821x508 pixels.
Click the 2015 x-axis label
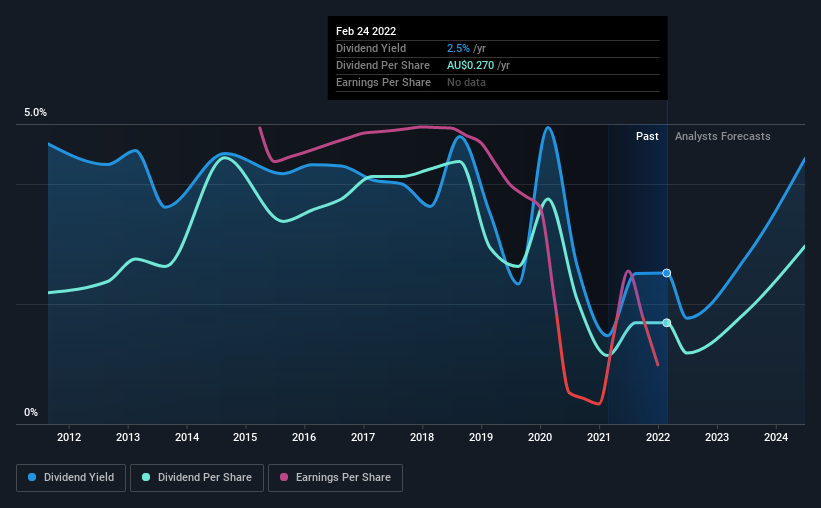tap(245, 437)
